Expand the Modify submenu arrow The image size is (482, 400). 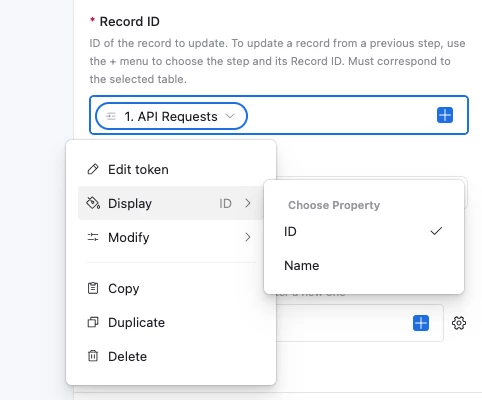(248, 237)
